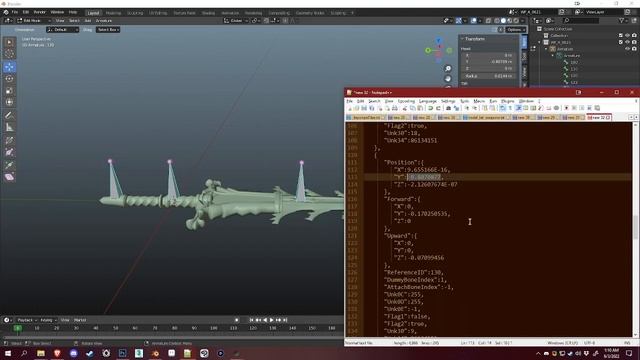Select the Extrude tool in Blender
The width and height of the screenshot is (640, 360).
tap(9, 164)
